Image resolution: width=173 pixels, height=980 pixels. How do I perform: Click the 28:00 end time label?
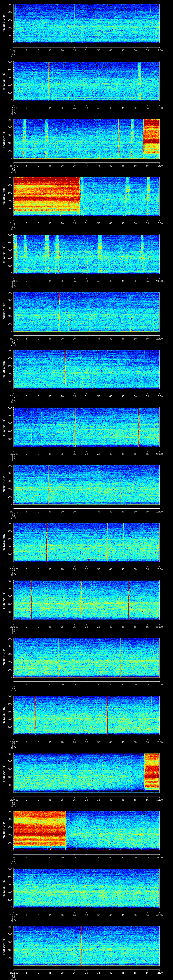[x=159, y=684]
